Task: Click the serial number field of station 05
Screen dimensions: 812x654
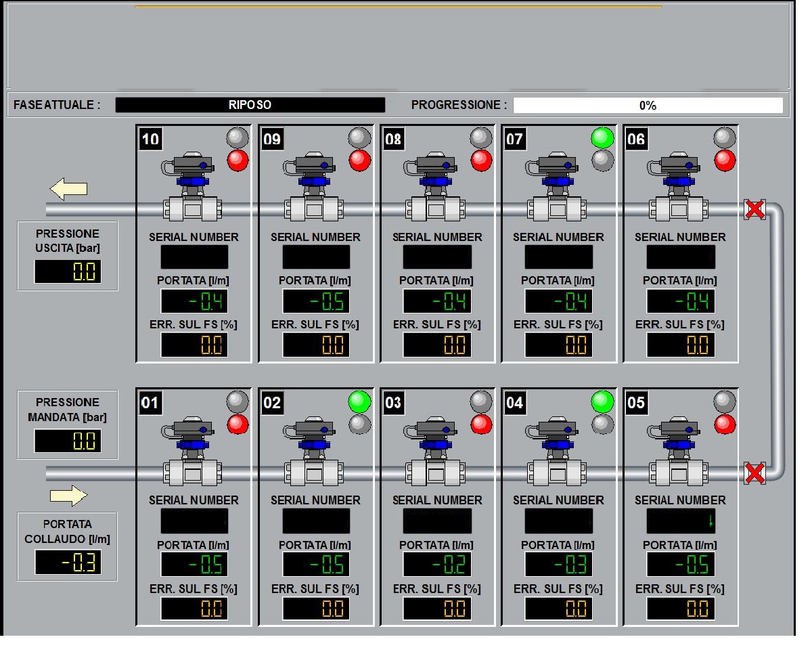Action: pyautogui.click(x=681, y=521)
